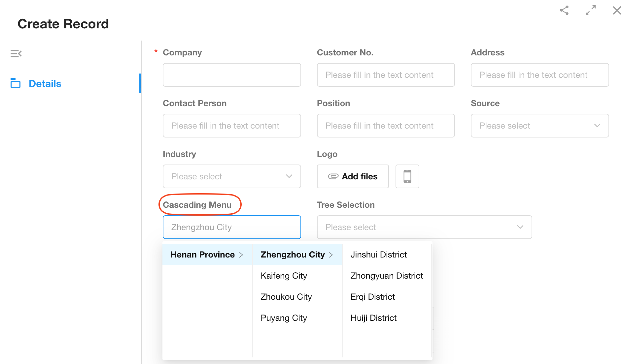Focus the Customer No. text field
This screenshot has width=624, height=364.
385,75
